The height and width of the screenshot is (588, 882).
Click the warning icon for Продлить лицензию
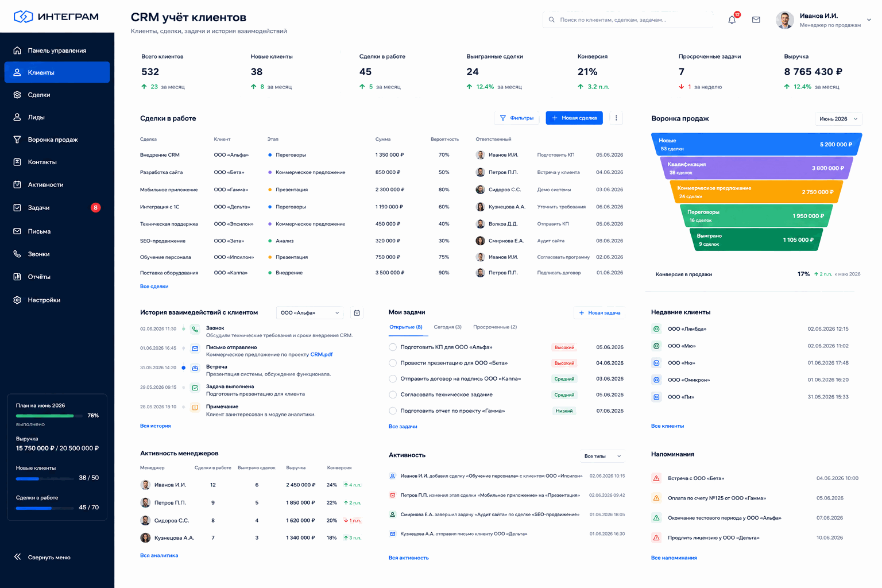coord(656,537)
